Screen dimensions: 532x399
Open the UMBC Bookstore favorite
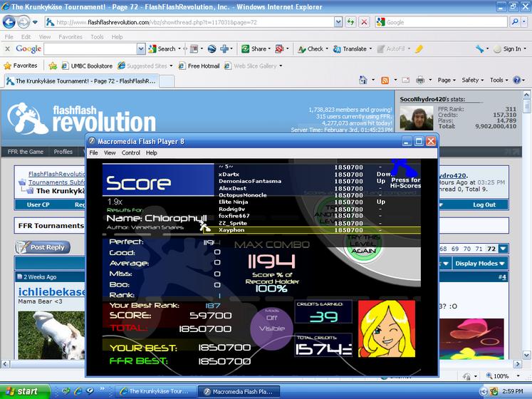pos(87,66)
